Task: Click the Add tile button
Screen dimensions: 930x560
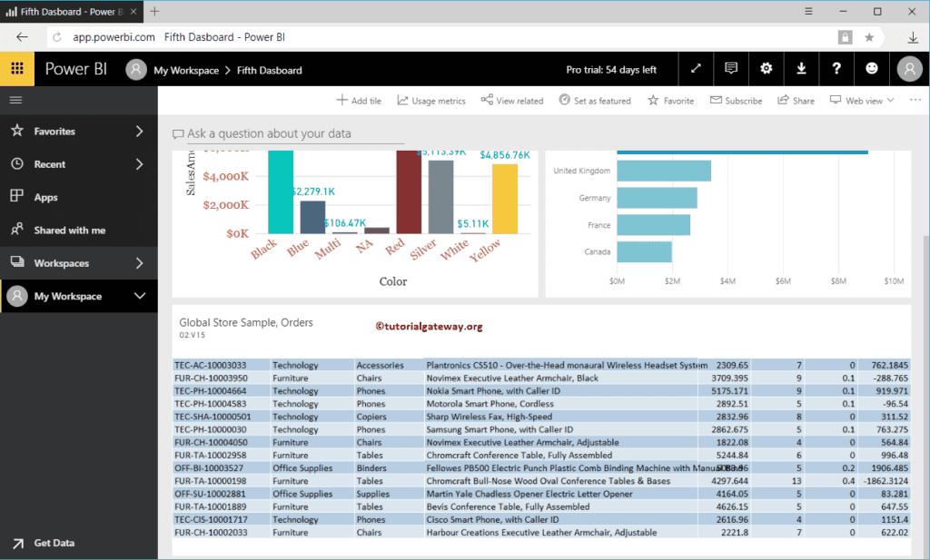Action: [x=359, y=101]
